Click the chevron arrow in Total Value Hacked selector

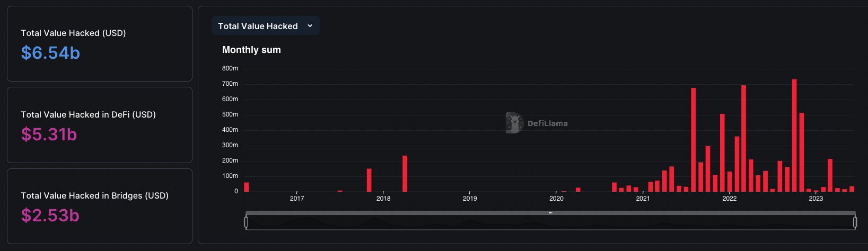pos(310,26)
